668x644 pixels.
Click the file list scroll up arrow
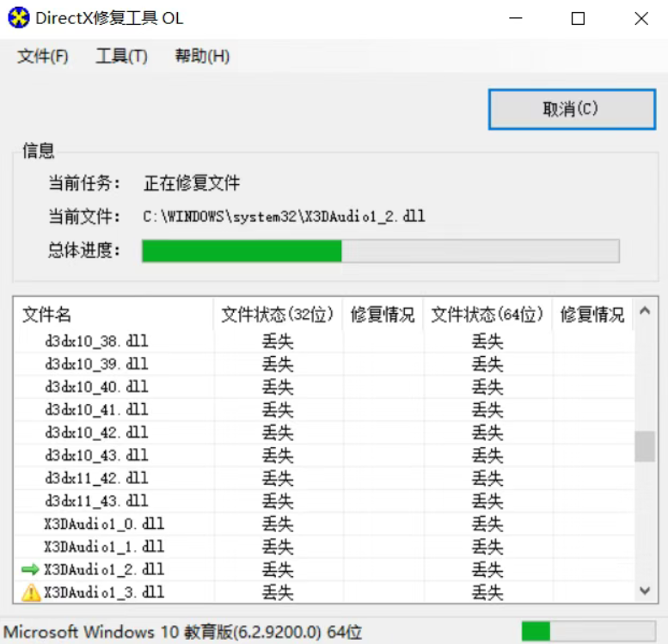coord(645,310)
